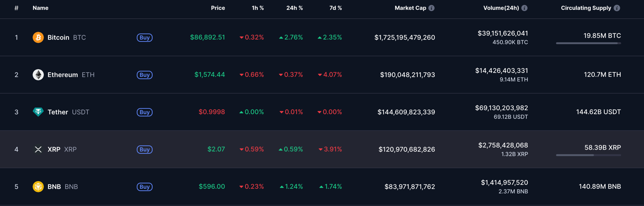Click 140.89M BNB circulating supply

point(600,186)
